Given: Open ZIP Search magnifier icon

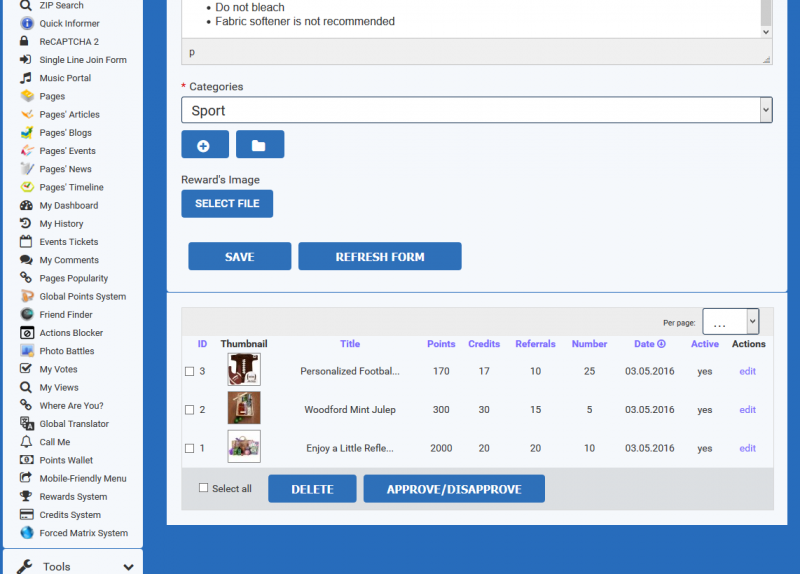Looking at the screenshot, I should (26, 5).
